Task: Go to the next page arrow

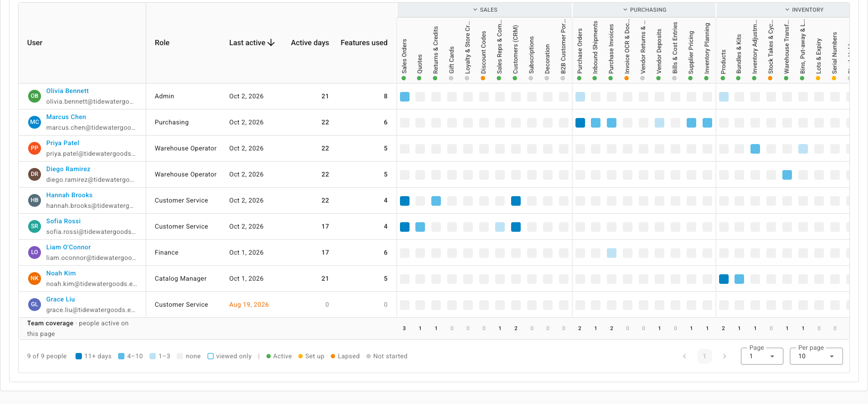Action: pyautogui.click(x=724, y=356)
